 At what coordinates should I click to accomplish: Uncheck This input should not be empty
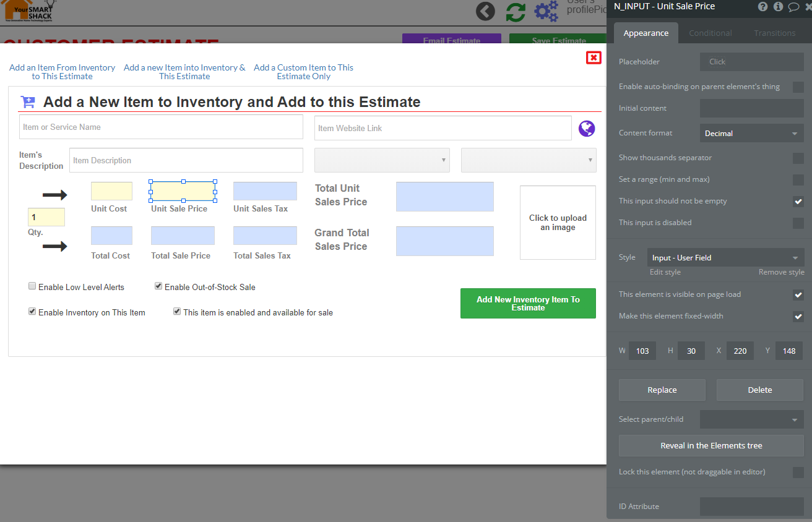point(798,201)
